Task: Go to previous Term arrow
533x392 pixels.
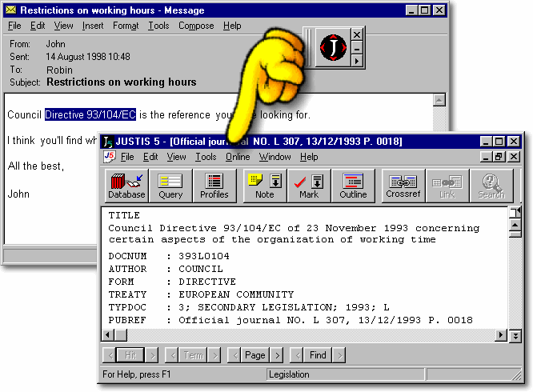Action: tap(172, 355)
